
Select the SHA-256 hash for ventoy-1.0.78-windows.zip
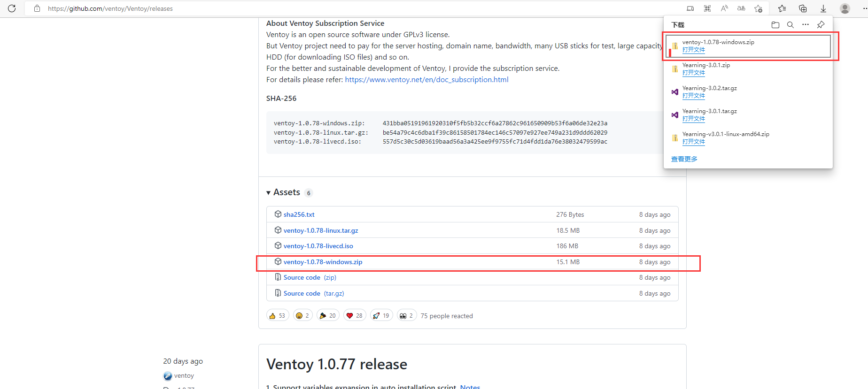495,123
